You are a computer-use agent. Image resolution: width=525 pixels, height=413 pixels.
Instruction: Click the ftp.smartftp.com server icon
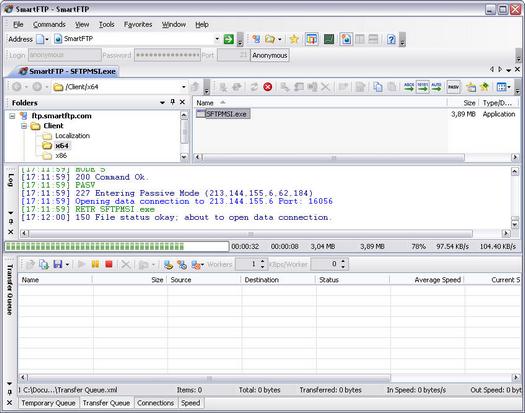(23, 116)
